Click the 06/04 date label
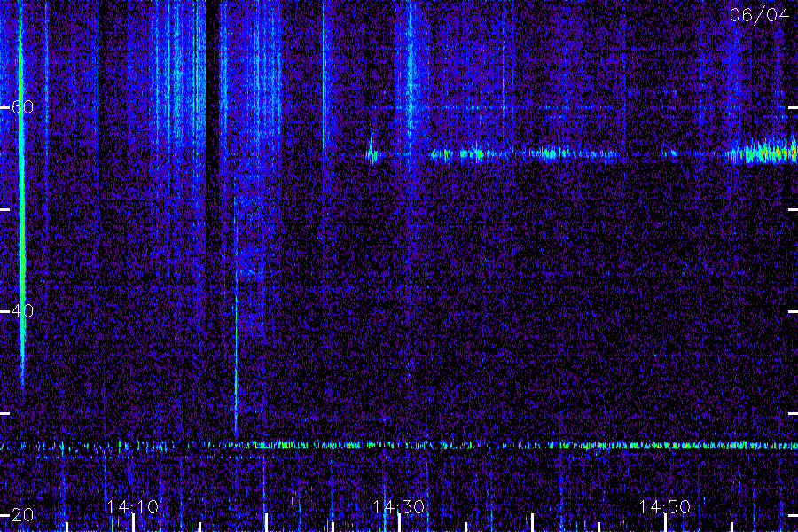Viewport: 798px width, 532px height. (759, 15)
